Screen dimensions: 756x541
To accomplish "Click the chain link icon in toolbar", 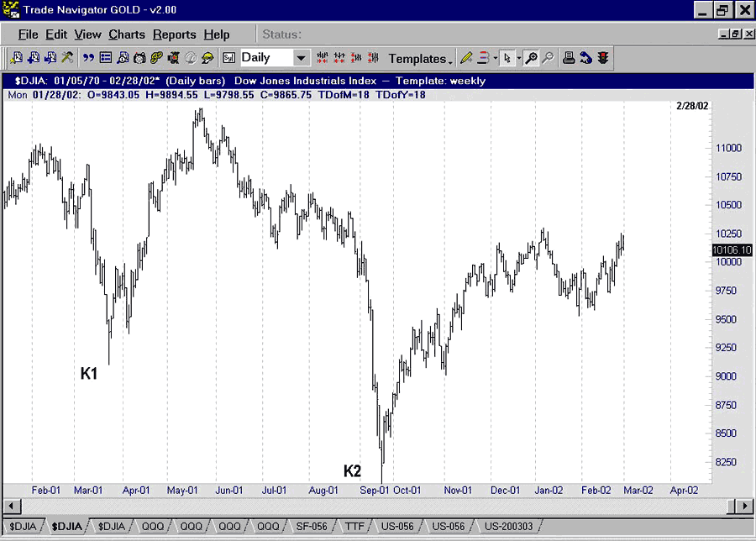I will pos(156,58).
